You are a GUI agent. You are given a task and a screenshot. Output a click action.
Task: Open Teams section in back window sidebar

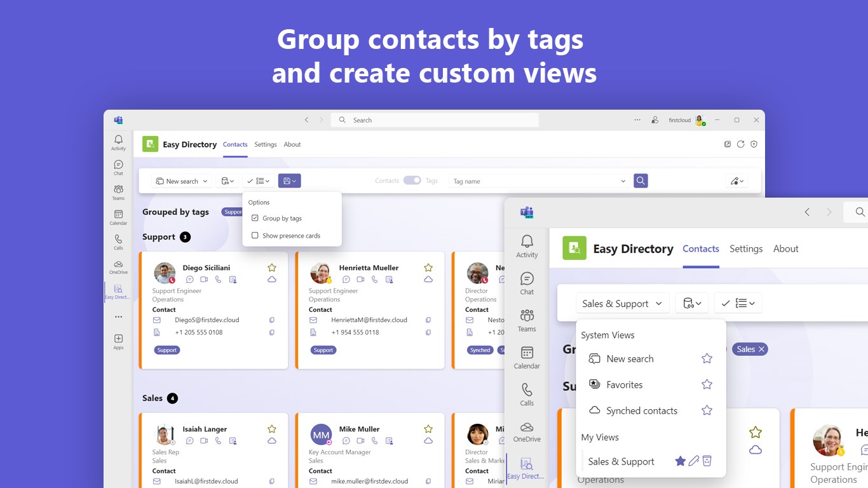click(x=118, y=193)
